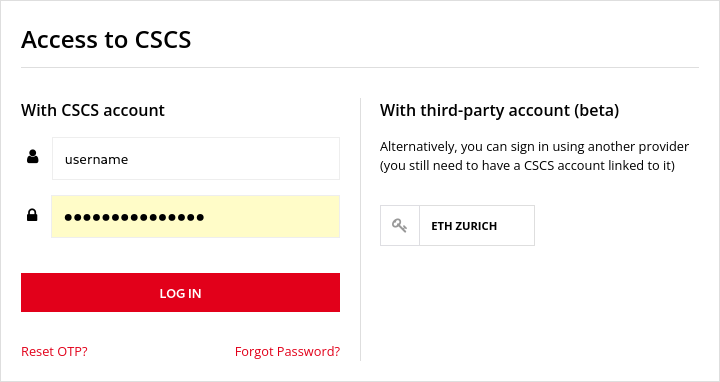
Task: Click the With CSCS account heading
Action: (93, 110)
